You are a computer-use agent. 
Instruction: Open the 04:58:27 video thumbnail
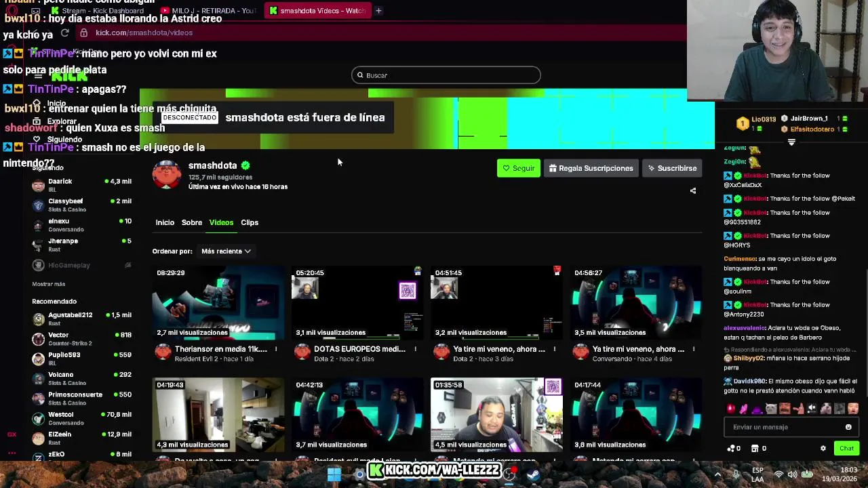[636, 302]
